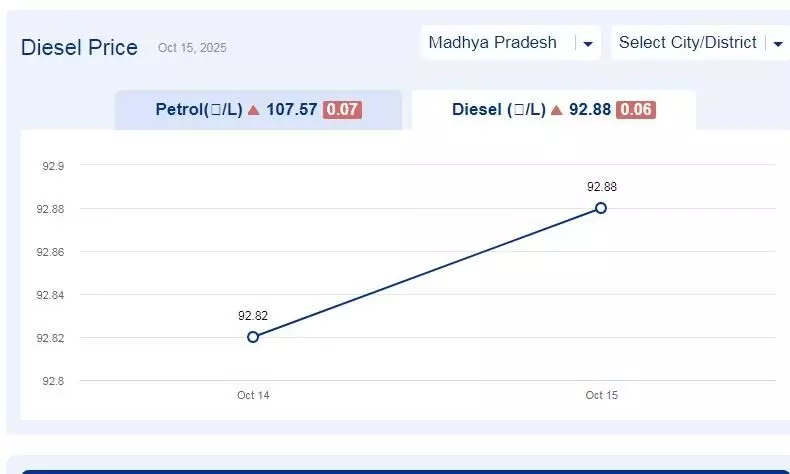Click the Oct 15 x-axis label
The width and height of the screenshot is (790, 474).
click(601, 396)
